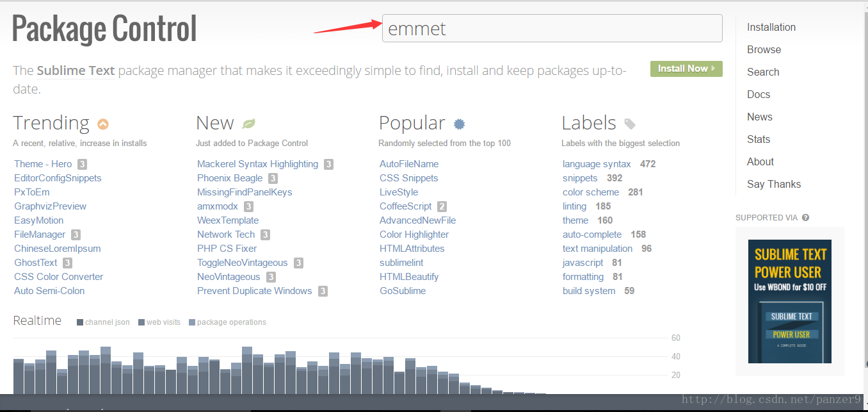Open the AdvancedNewFile package
This screenshot has height=412, width=868.
point(417,220)
